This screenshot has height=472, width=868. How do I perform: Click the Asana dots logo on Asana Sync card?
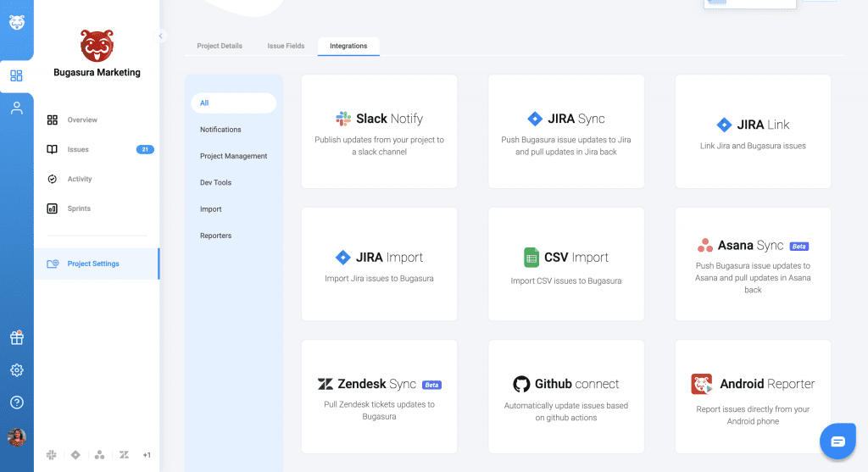pos(705,245)
